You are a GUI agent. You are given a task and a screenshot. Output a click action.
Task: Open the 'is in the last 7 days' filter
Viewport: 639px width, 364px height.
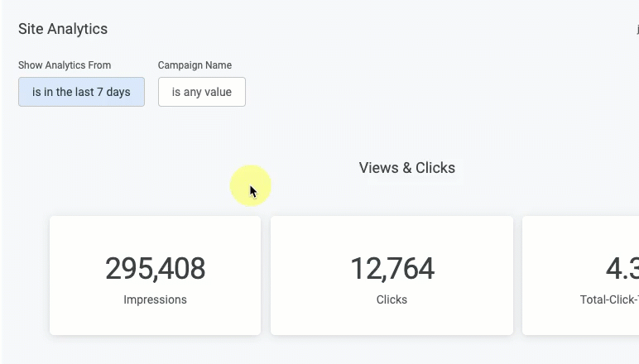click(81, 92)
